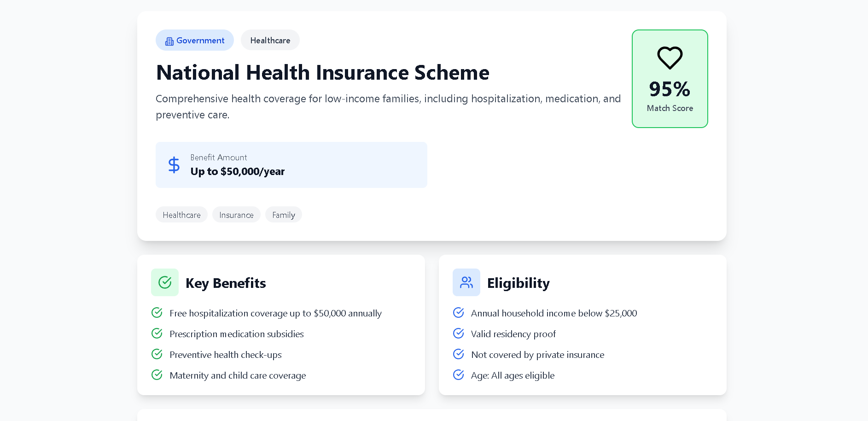Click the Family tag chip

tap(284, 215)
